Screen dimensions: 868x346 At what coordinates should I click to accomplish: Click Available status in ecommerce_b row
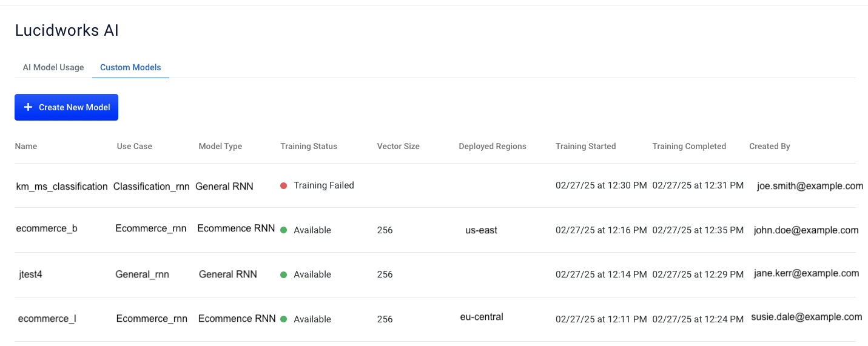click(312, 230)
